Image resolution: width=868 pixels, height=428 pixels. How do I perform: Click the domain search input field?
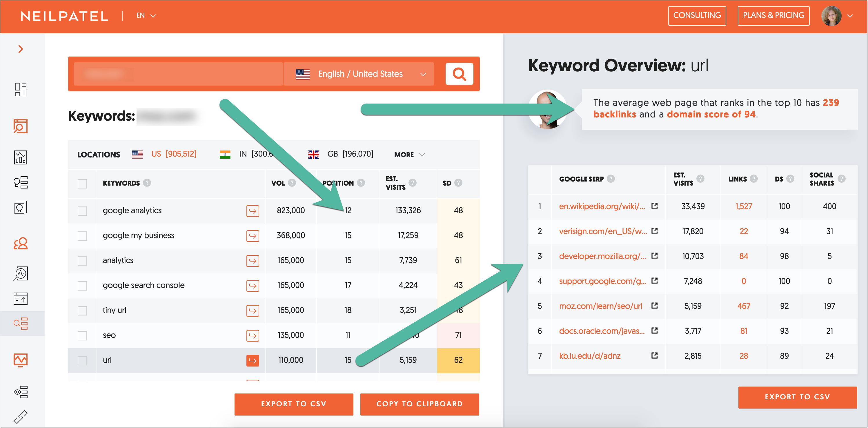pos(178,74)
